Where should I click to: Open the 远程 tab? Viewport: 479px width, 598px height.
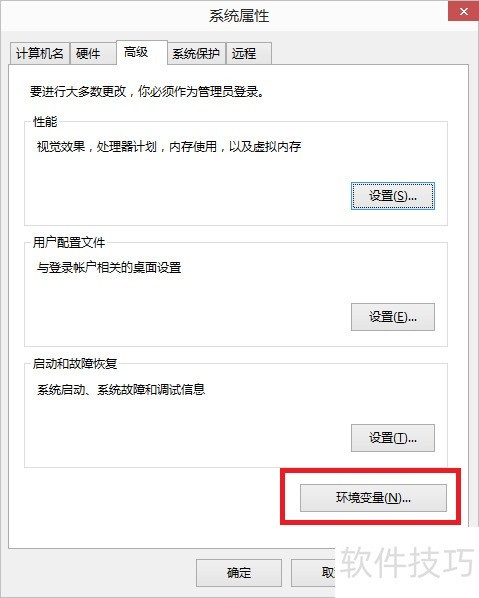(249, 53)
